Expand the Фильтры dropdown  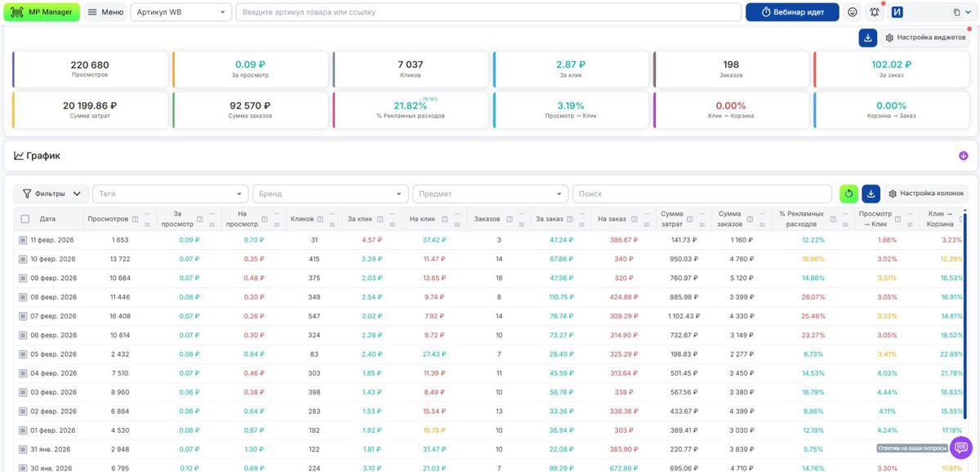pyautogui.click(x=51, y=194)
